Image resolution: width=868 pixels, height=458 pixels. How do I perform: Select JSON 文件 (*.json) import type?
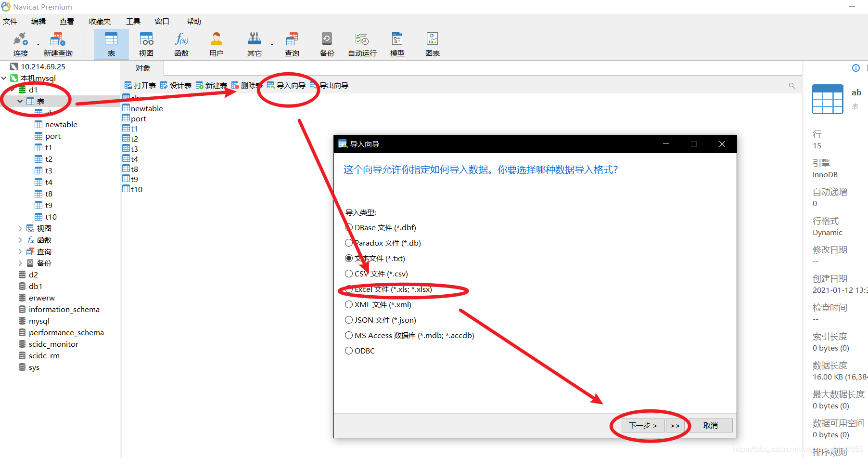[381, 320]
